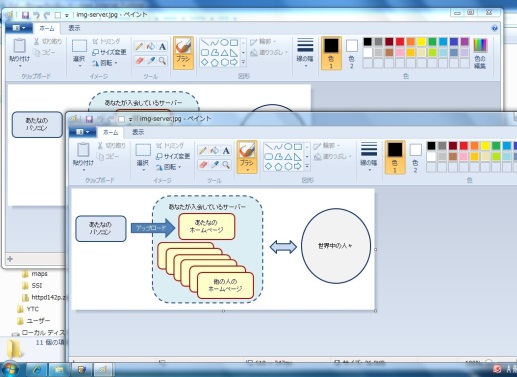The image size is (517, 377).
Task: Choose the Fill bucket tool in front window
Action: tap(214, 151)
